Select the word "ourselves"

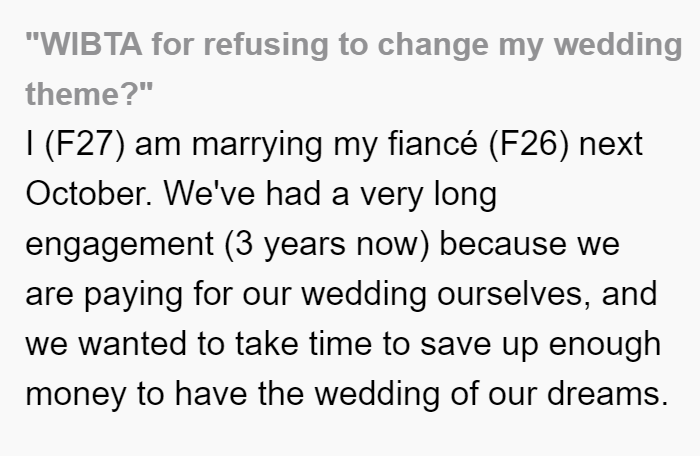pos(510,294)
